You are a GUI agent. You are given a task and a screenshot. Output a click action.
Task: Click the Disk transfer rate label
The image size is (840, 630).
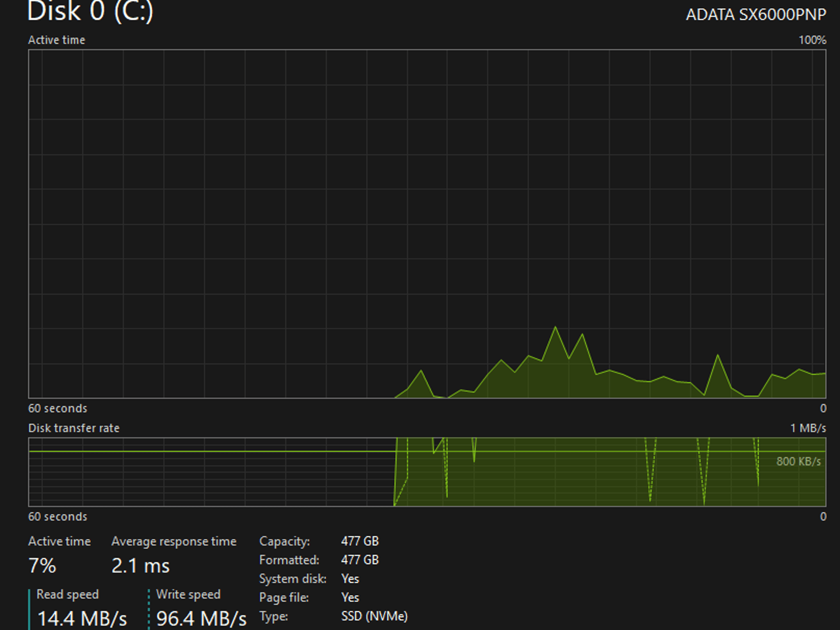pyautogui.click(x=74, y=428)
